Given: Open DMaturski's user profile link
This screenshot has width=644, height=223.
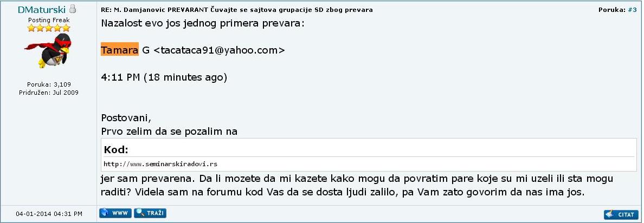Looking at the screenshot, I should click(x=42, y=9).
